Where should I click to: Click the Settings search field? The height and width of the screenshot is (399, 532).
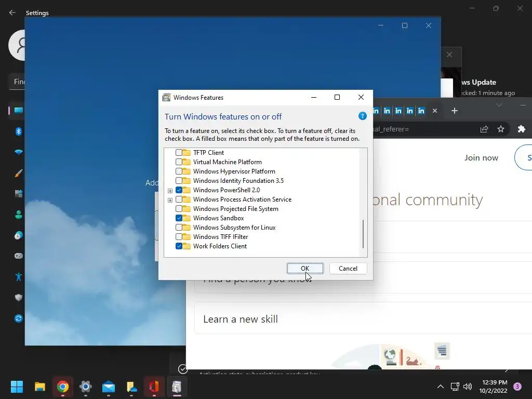tap(17, 82)
